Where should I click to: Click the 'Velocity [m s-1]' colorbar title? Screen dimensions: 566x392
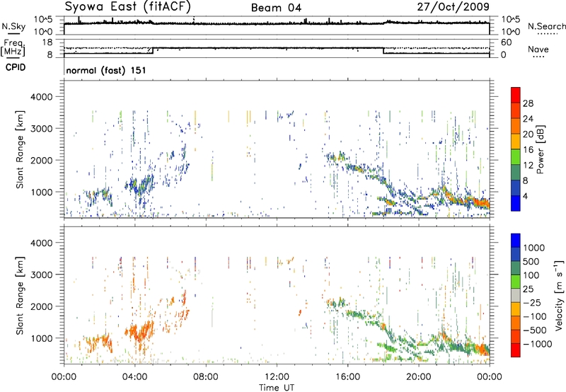click(x=559, y=295)
